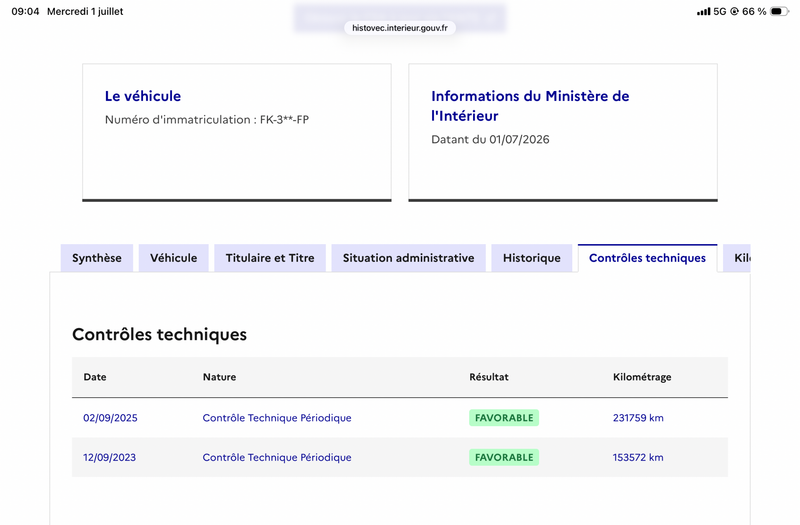Viewport: 800px width, 525px height.
Task: Click Informations du Ministère de l'Intérieur heading
Action: click(530, 106)
